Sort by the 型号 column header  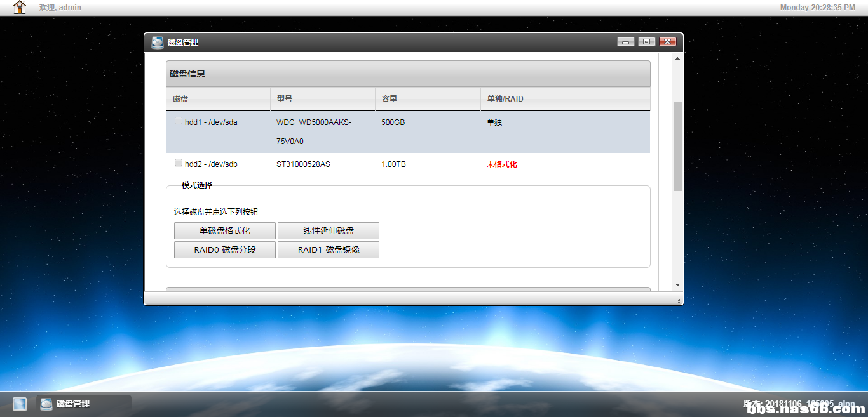(322, 99)
